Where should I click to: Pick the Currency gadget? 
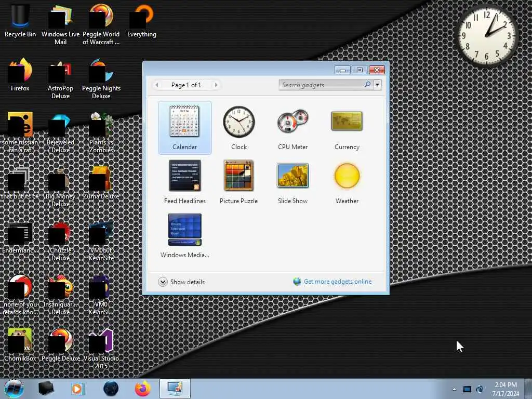tap(347, 128)
